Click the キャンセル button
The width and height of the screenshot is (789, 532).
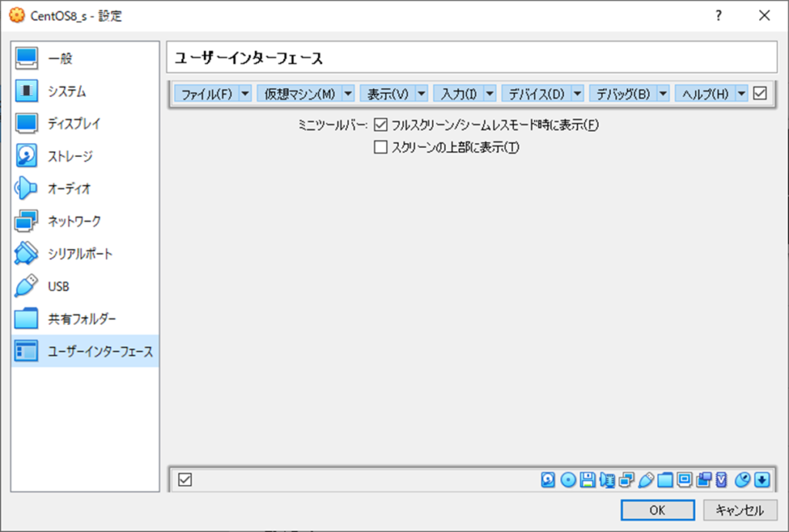point(740,510)
